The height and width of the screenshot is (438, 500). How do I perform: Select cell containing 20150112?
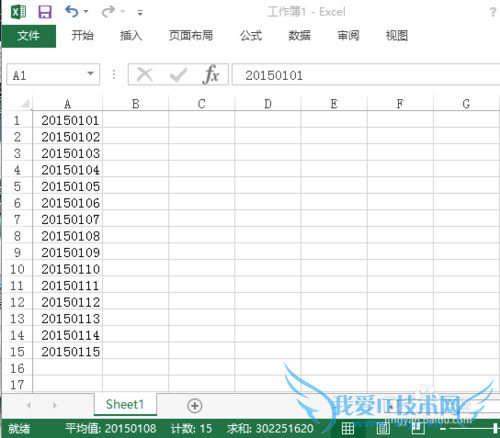click(x=68, y=302)
